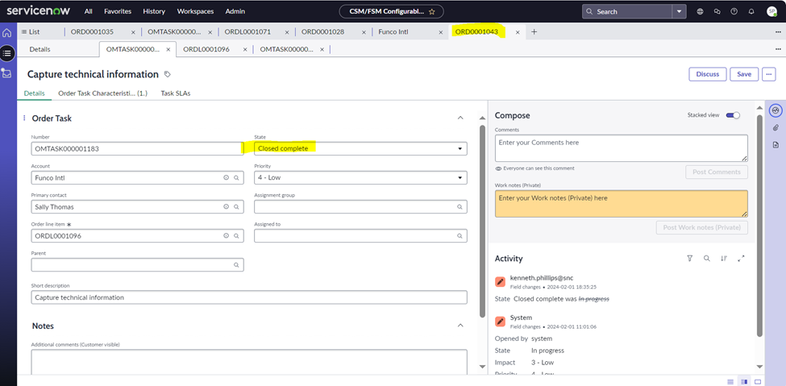
Task: Toggle the Stacked view switch
Action: [733, 115]
